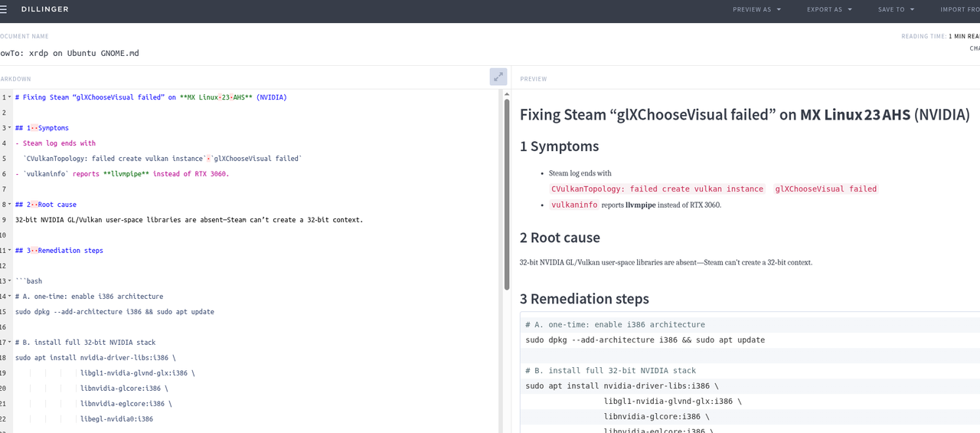Screen dimensions: 980x433
Task: Click 'CVulkanTopology' code tag in preview
Action: 658,189
